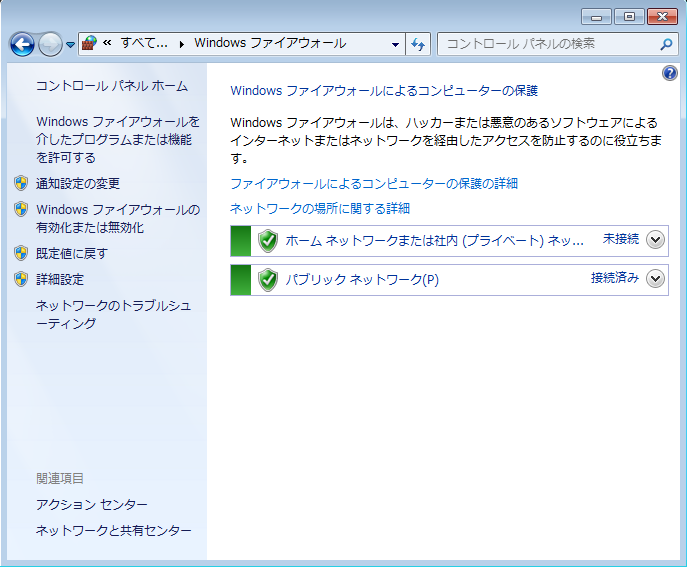
Task: Click the 関連項目 heading
Action: pyautogui.click(x=60, y=478)
